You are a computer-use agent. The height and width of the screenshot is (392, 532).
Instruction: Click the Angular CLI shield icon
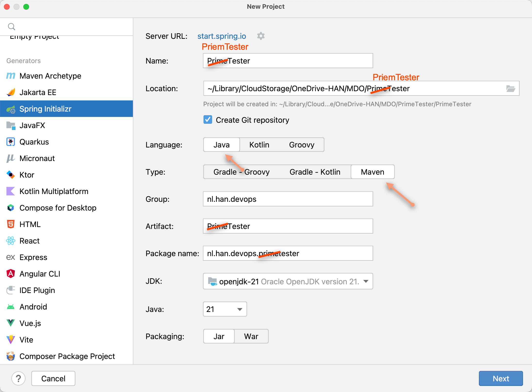tap(11, 274)
